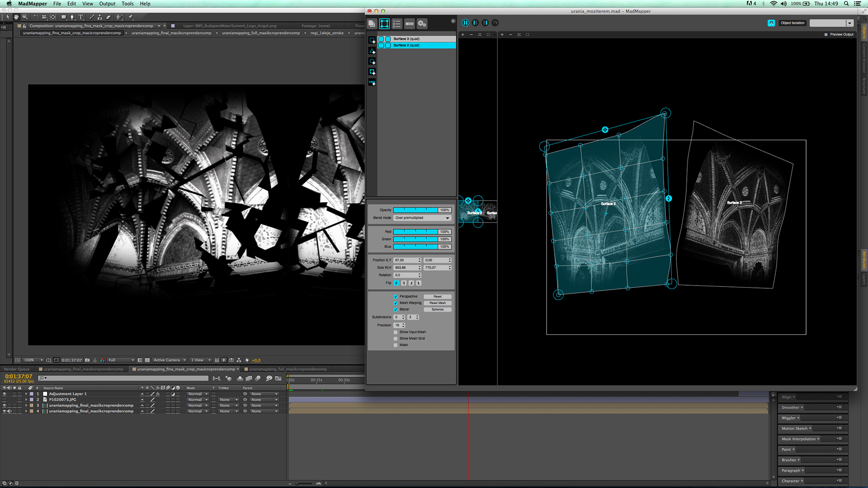Image resolution: width=868 pixels, height=488 pixels.
Task: Open the projector settings tab icon
Action: (x=409, y=23)
